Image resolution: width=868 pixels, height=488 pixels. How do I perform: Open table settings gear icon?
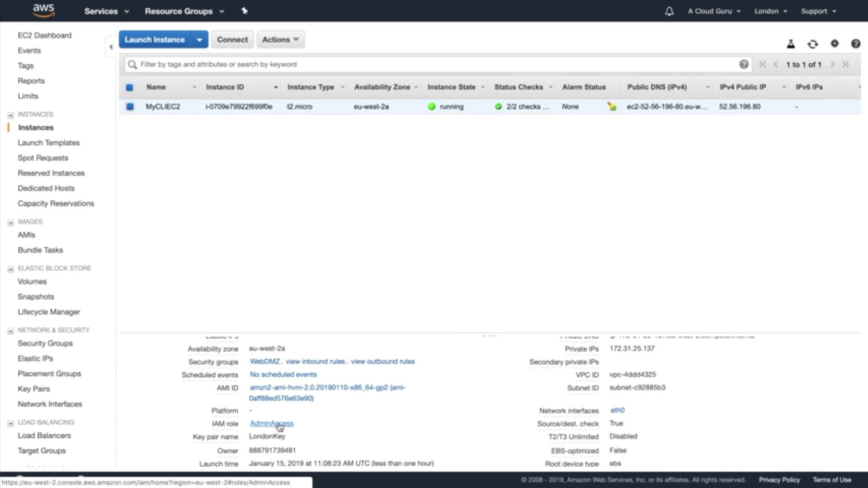tap(835, 43)
